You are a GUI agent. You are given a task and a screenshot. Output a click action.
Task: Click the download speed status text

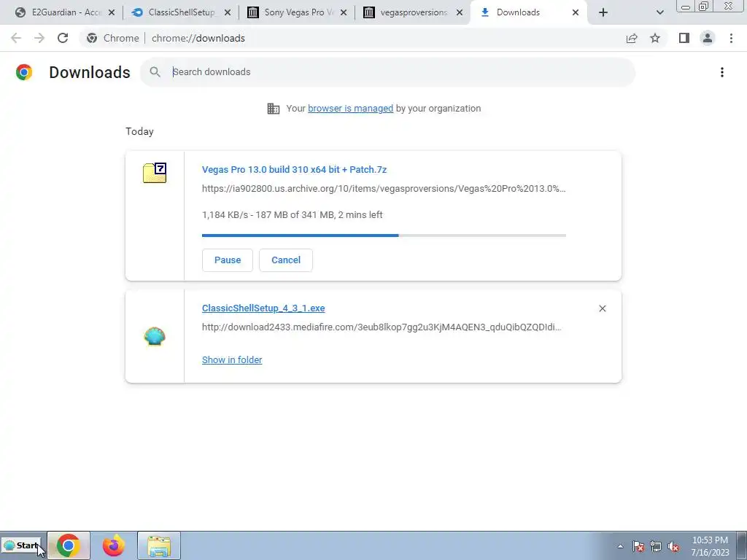(x=292, y=215)
